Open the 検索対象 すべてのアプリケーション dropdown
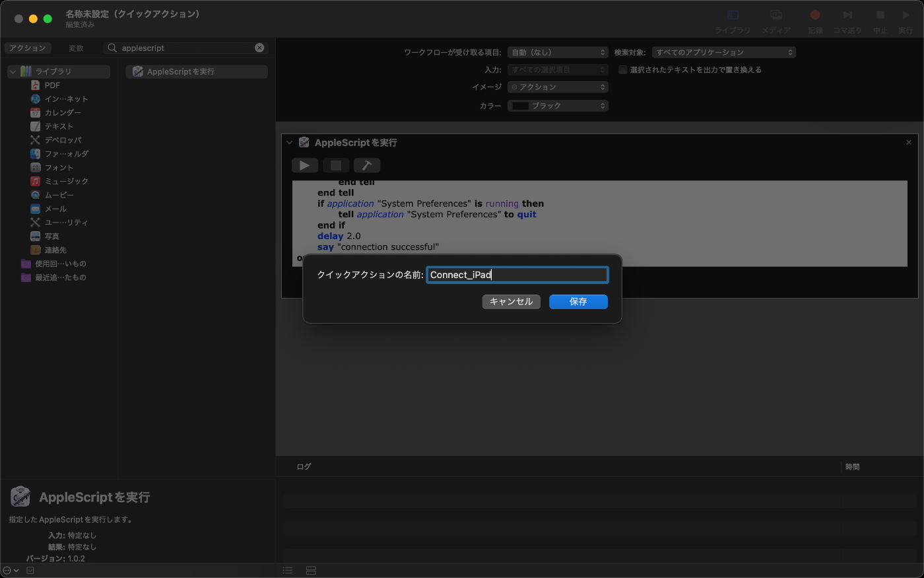This screenshot has height=578, width=924. click(724, 52)
